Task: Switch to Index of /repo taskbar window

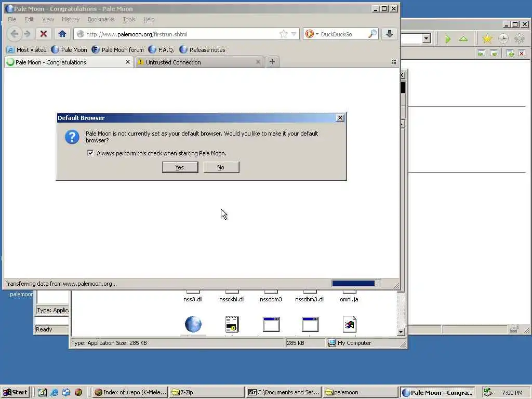Action: click(130, 392)
